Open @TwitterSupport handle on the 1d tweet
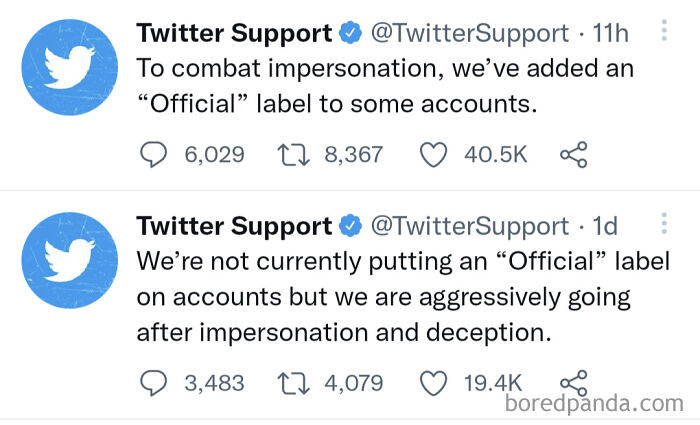 [470, 226]
